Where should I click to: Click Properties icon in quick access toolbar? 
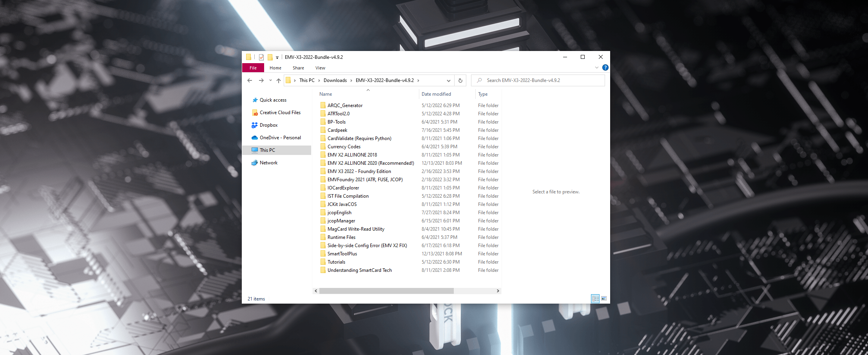261,57
